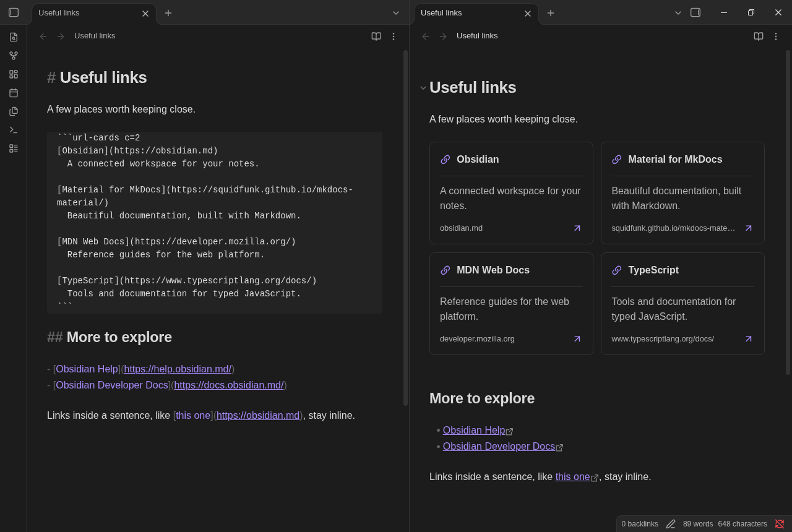Open the Material for MkDocs card arrow
The height and width of the screenshot is (532, 792).
(749, 228)
